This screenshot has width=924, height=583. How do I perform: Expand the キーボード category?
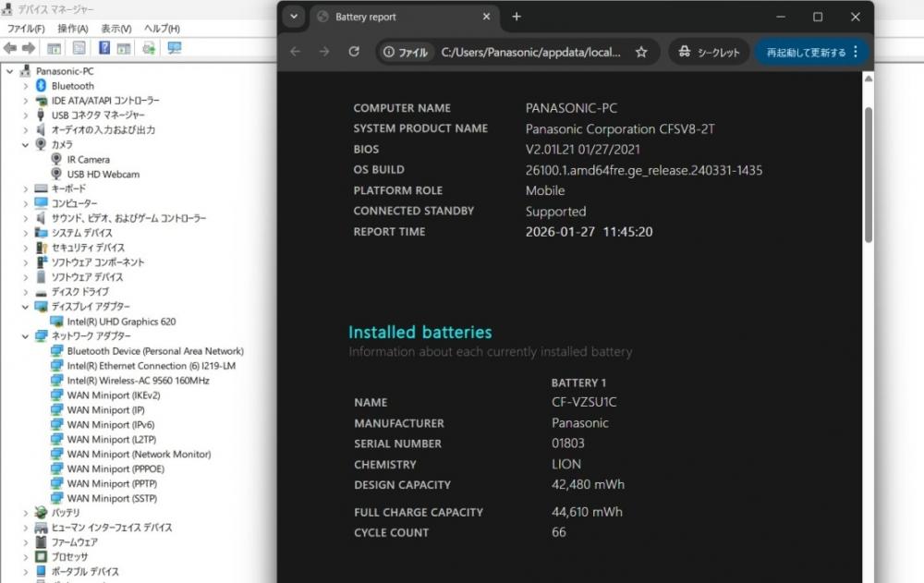click(25, 188)
